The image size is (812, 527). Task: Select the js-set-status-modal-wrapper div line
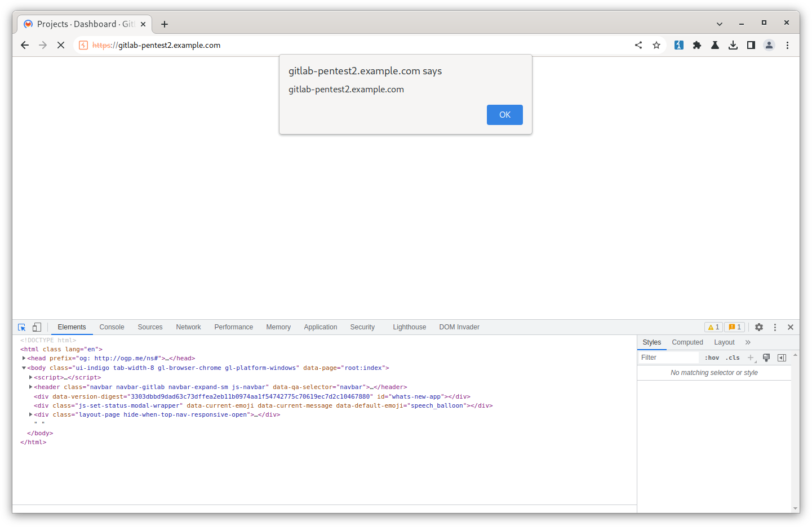263,405
